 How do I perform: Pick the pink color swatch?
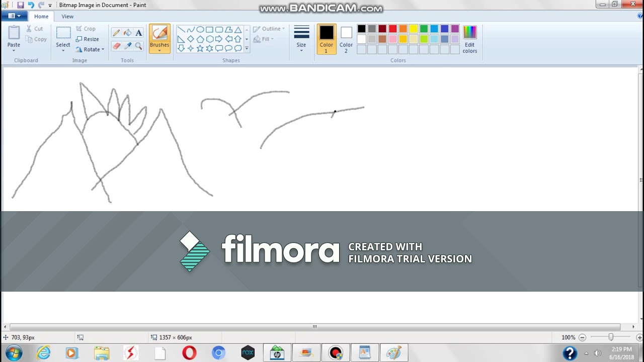392,39
